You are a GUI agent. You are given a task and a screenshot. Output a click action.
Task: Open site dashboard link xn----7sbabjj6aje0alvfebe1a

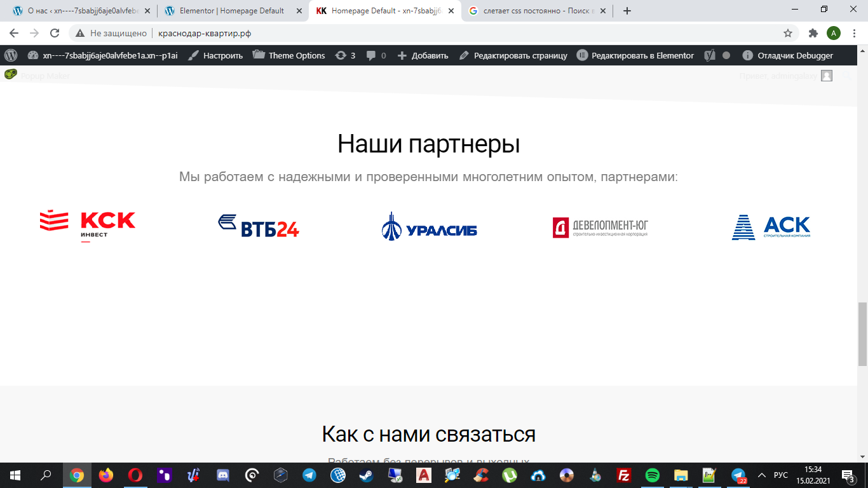pyautogui.click(x=102, y=55)
